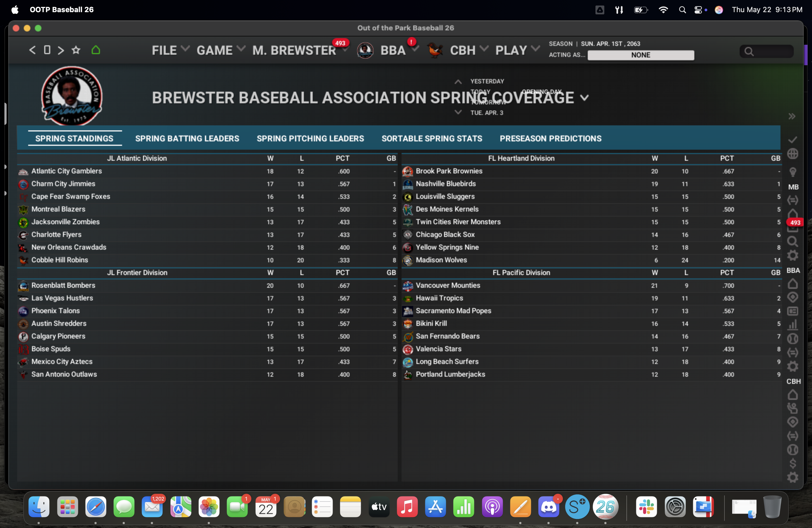The width and height of the screenshot is (812, 528).
Task: Expand the right sidebar with double chevron
Action: [x=792, y=116]
